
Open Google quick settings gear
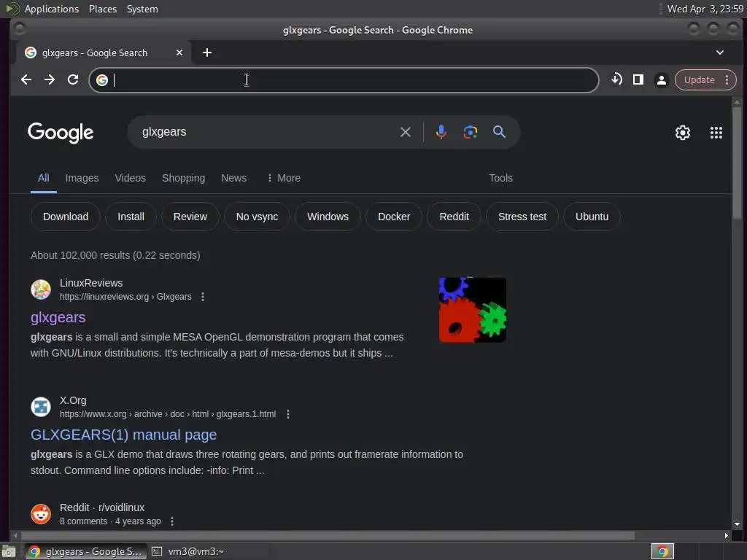683,133
